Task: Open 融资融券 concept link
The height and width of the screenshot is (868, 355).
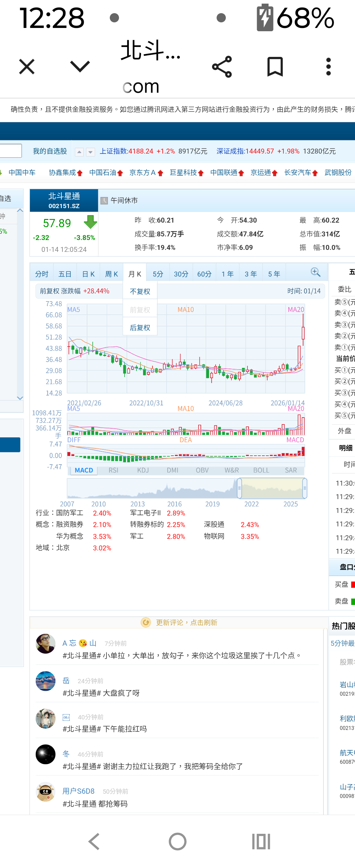Action: pos(70,524)
